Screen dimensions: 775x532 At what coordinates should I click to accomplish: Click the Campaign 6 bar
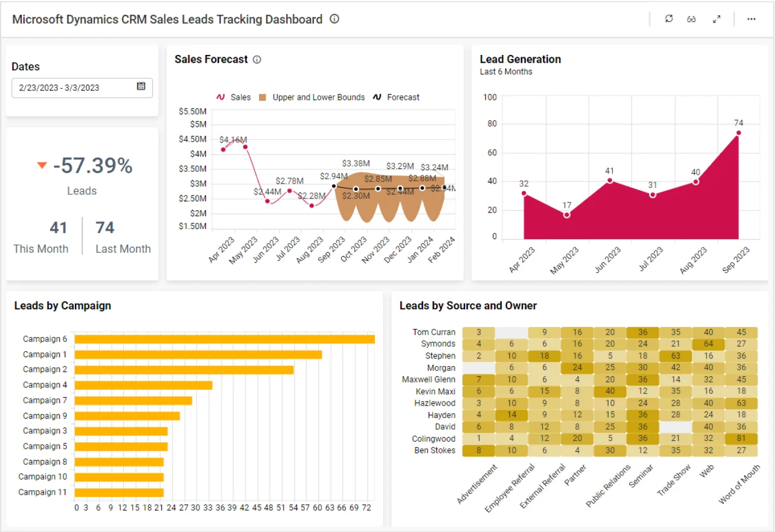coord(224,339)
